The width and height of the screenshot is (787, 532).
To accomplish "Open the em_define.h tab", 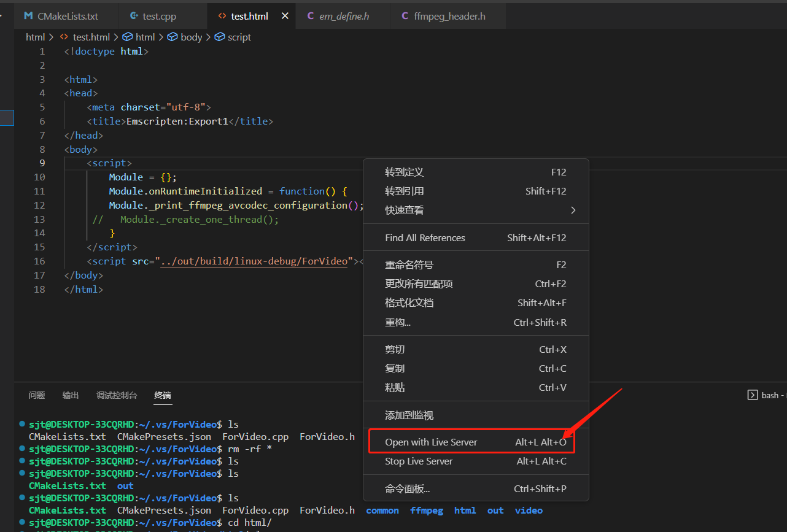I will click(344, 16).
